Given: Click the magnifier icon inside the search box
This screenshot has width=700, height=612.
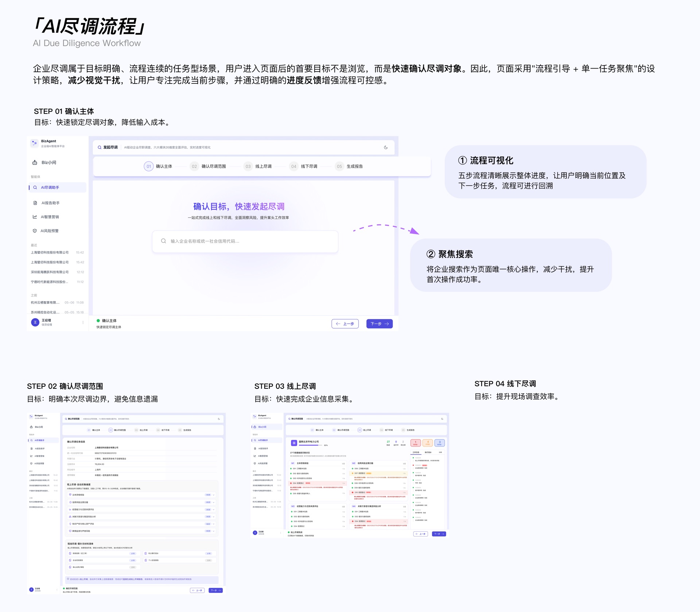Looking at the screenshot, I should pyautogui.click(x=164, y=241).
